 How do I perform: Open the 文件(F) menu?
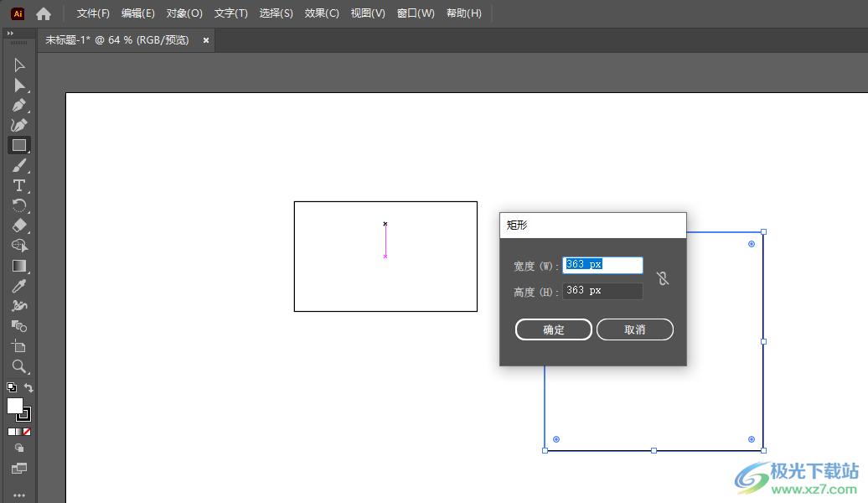[93, 13]
